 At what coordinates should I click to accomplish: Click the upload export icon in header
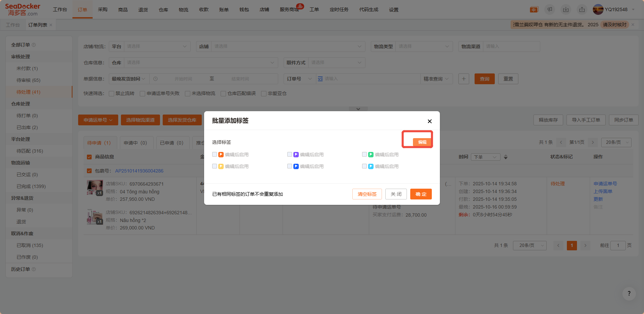(x=582, y=9)
